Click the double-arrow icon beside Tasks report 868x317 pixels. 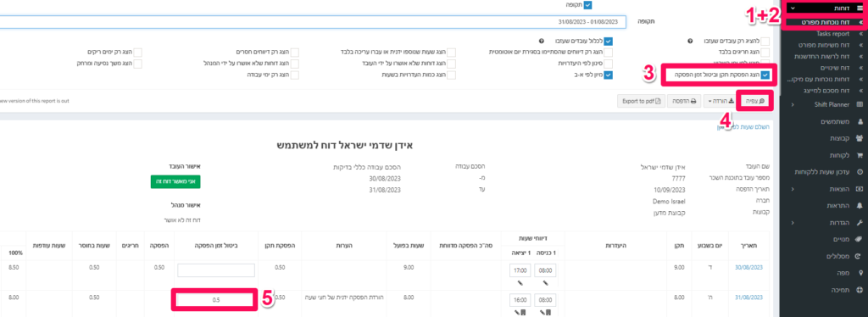pyautogui.click(x=861, y=34)
